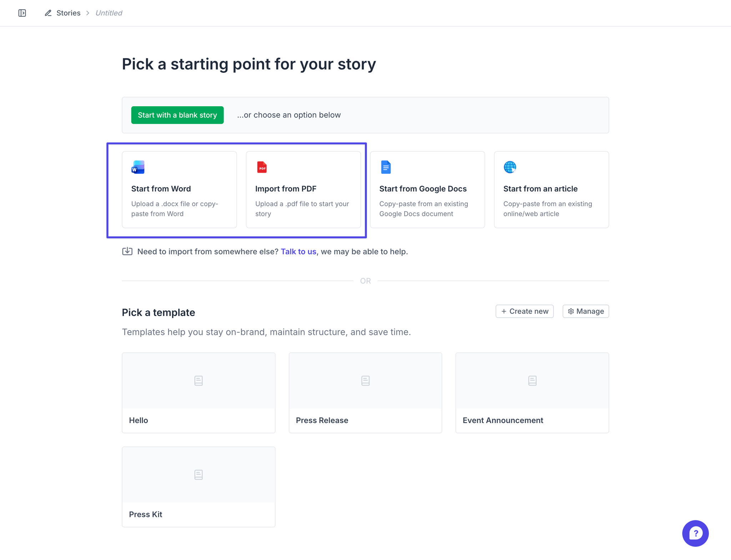Screen dimensions: 731x560
Task: Click the import download box icon
Action: coord(127,251)
